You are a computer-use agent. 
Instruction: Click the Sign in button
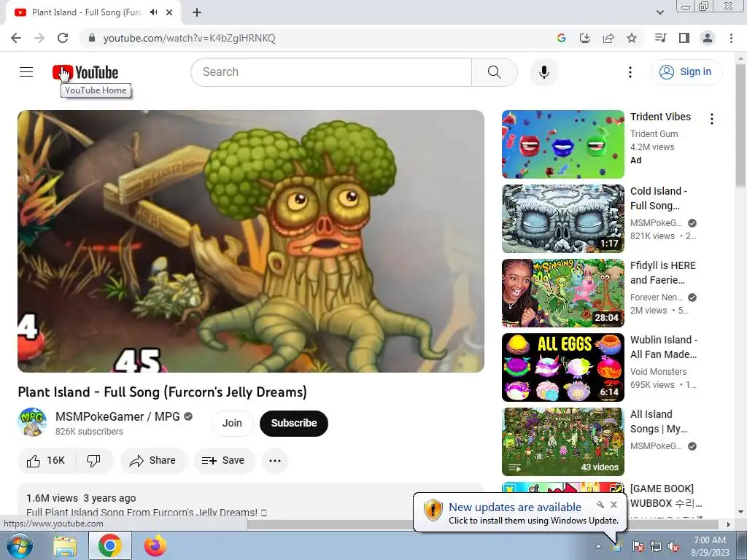point(686,72)
